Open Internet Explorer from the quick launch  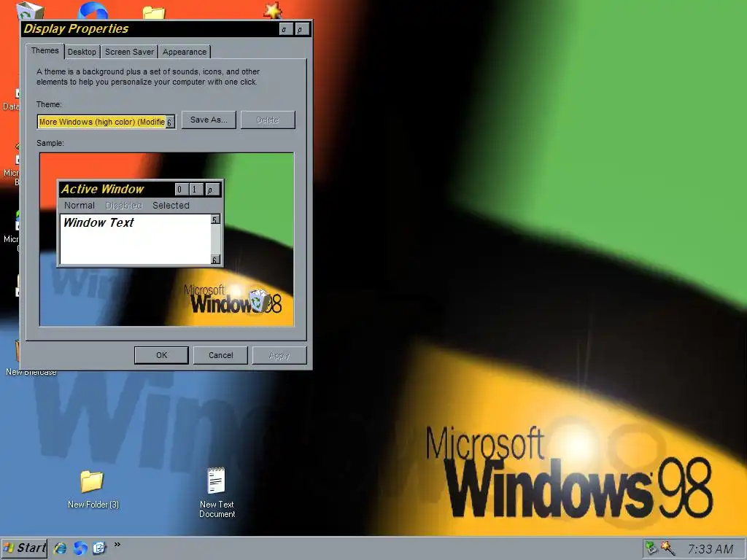point(61,548)
